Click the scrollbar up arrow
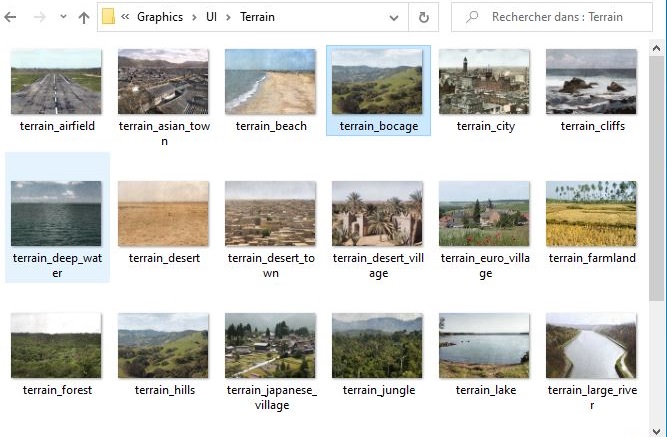This screenshot has height=437, width=667. 656,48
